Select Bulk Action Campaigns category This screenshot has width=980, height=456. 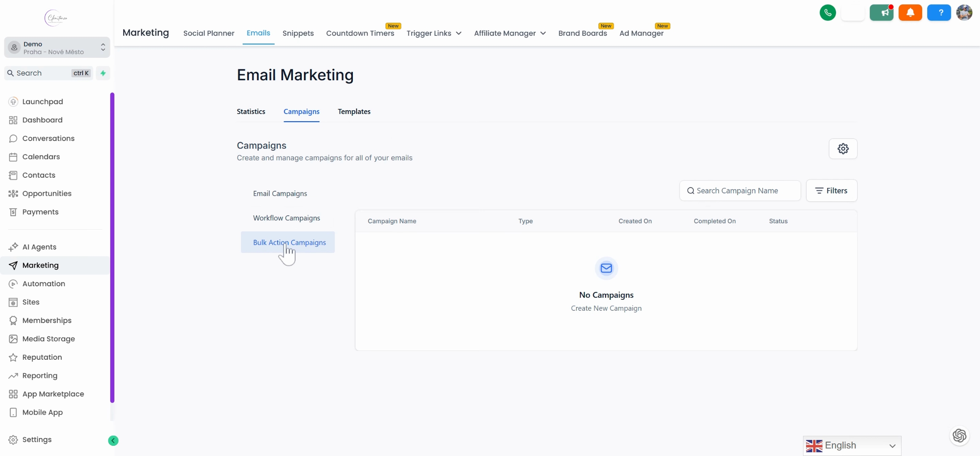point(288,242)
